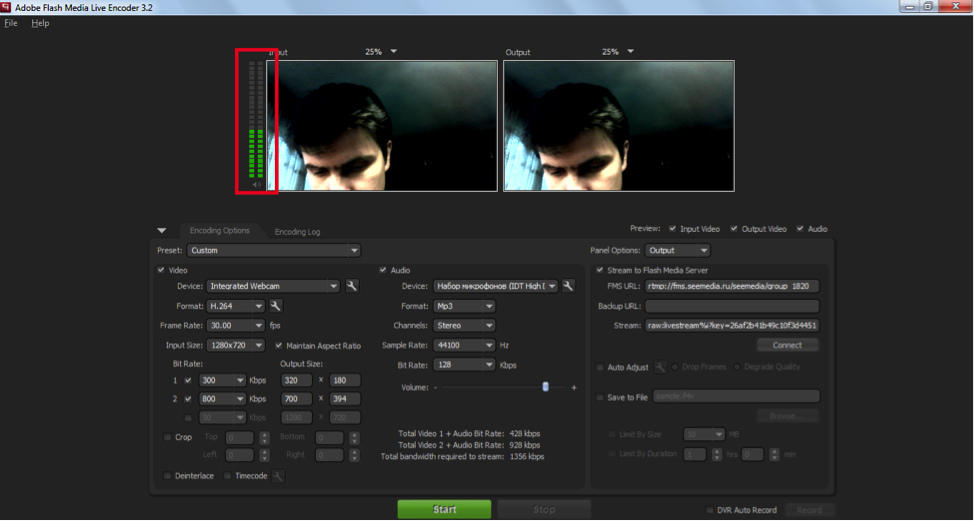Click the Connect button

point(787,345)
